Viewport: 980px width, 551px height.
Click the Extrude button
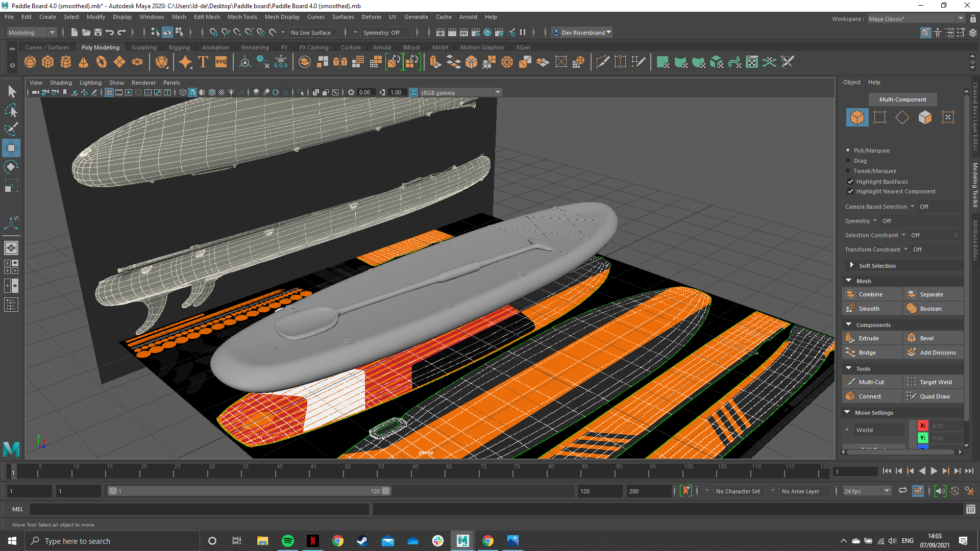[x=868, y=338]
